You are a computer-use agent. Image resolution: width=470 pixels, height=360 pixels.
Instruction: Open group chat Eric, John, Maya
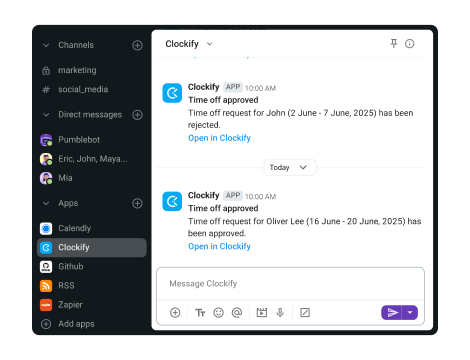(92, 159)
